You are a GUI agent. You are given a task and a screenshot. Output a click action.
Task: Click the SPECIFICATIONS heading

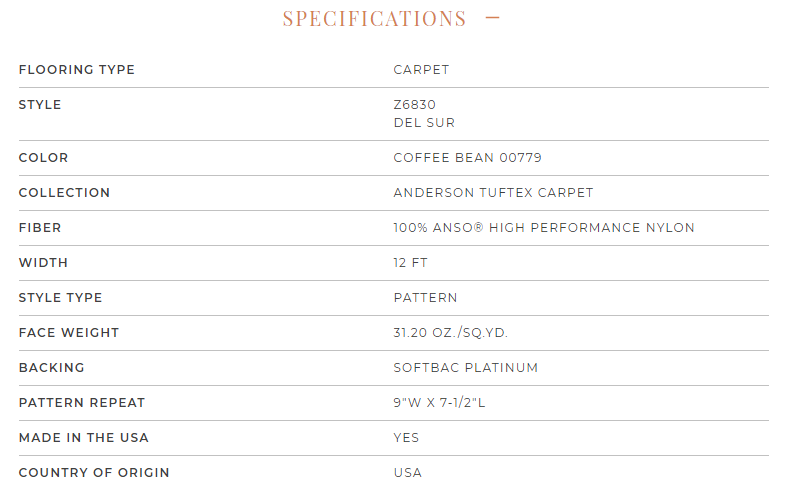(374, 19)
